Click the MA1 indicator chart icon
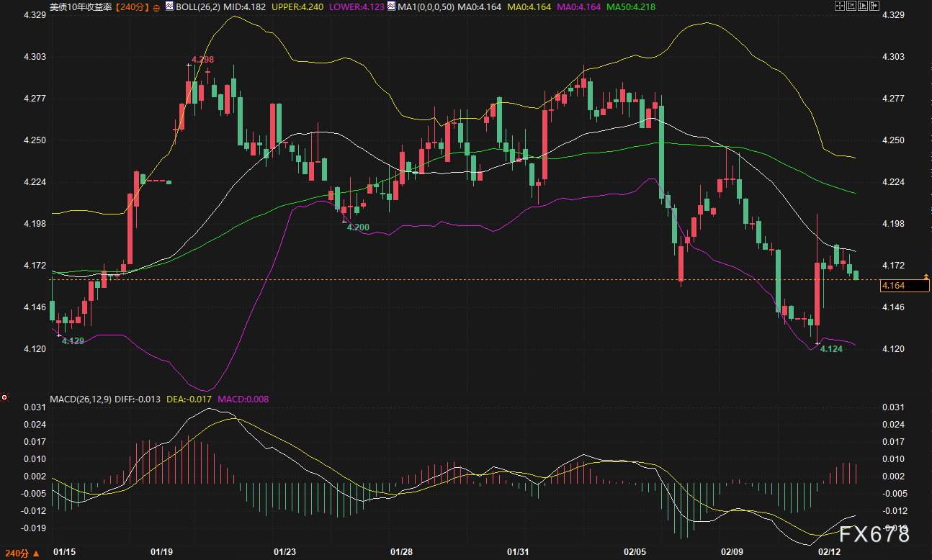The height and width of the screenshot is (560, 932). pyautogui.click(x=391, y=6)
